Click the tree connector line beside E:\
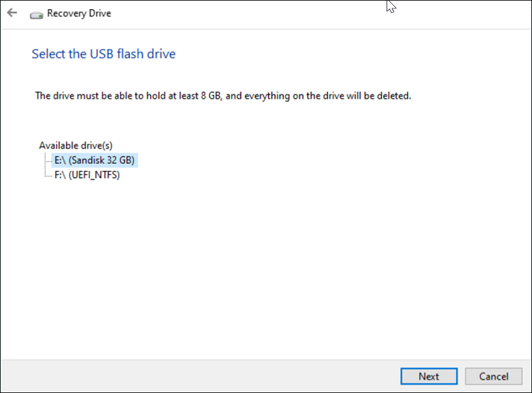Image resolution: width=532 pixels, height=393 pixels. [x=48, y=161]
